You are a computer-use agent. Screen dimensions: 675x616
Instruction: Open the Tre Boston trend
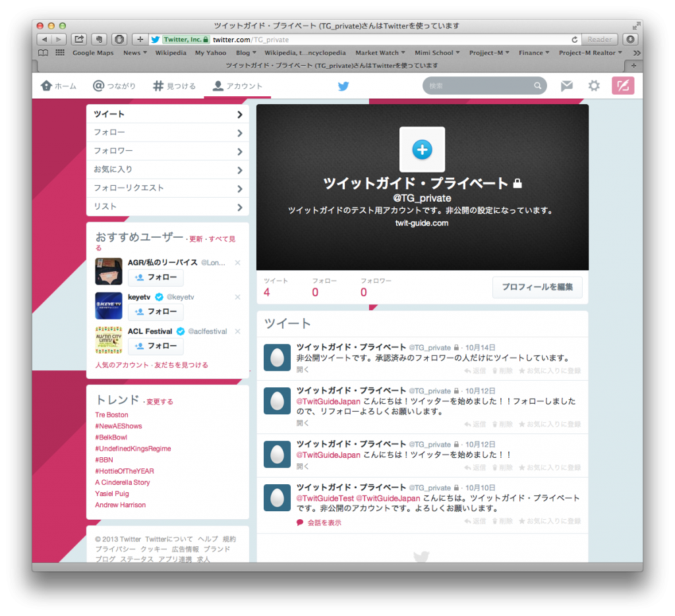111,415
